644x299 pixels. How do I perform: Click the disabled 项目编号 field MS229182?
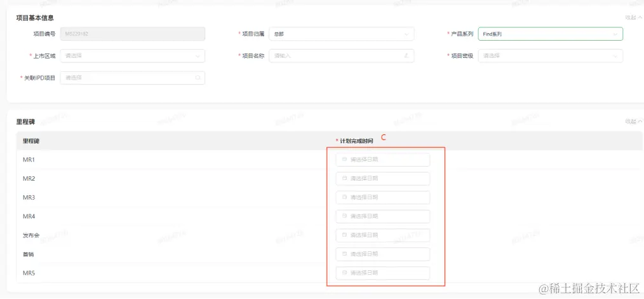click(132, 34)
